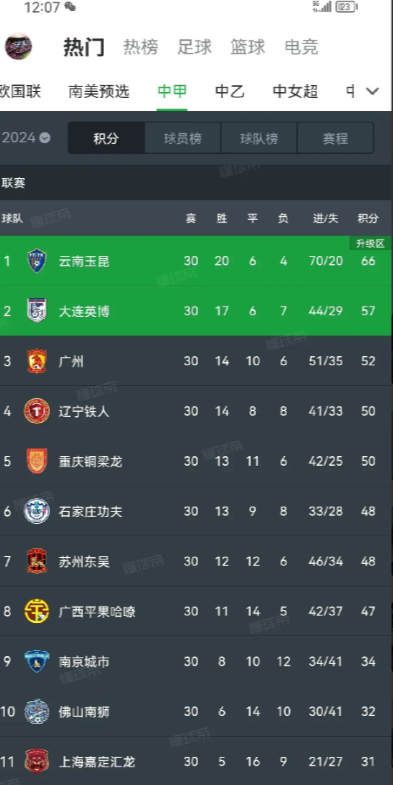Image resolution: width=393 pixels, height=785 pixels.
Task: Open the 电竞 top tab
Action: coord(301,47)
